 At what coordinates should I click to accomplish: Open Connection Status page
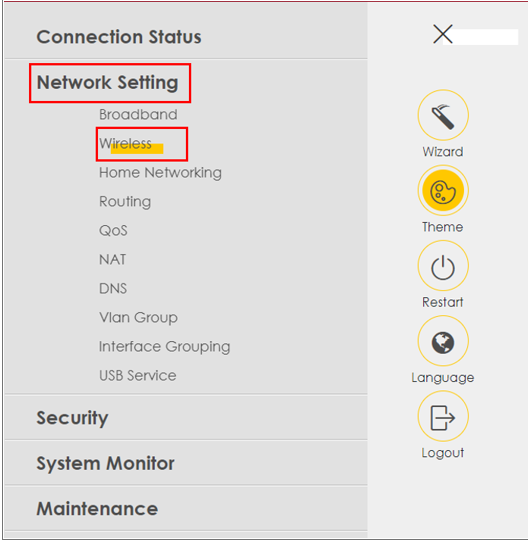coord(119,37)
